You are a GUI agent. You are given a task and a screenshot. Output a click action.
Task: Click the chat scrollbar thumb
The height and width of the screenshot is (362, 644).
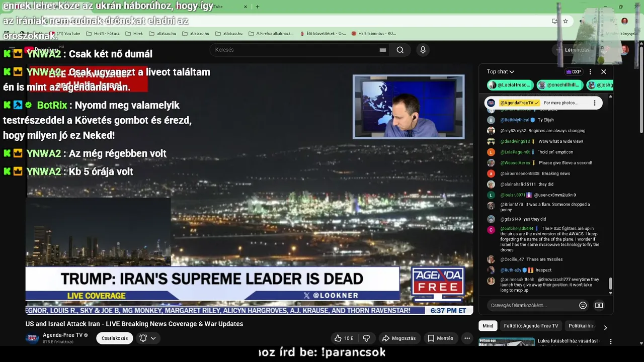[611, 284]
